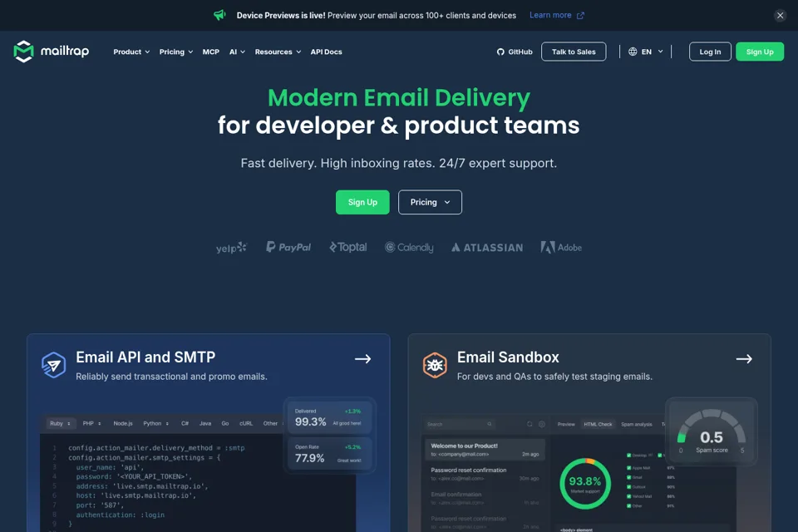Select the HTML Check tab
Image resolution: width=798 pixels, height=532 pixels.
(x=598, y=424)
